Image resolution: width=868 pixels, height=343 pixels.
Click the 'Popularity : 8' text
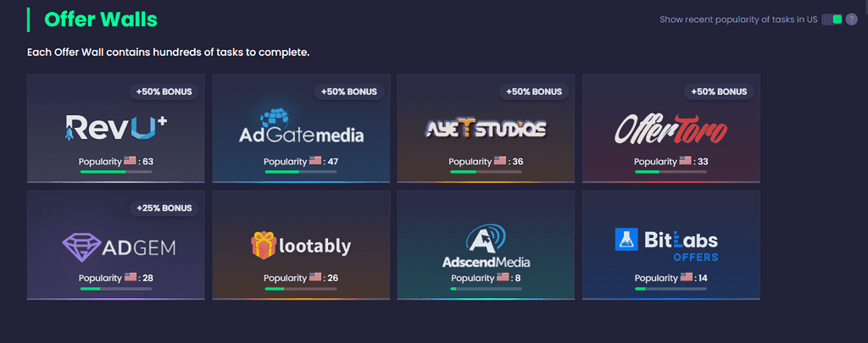(486, 278)
